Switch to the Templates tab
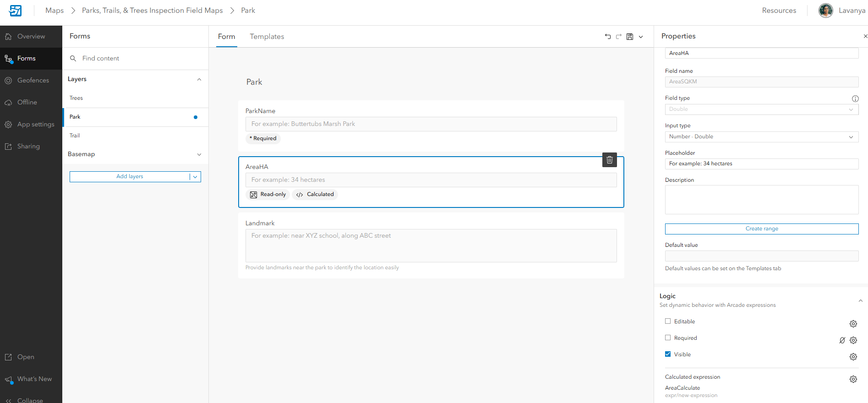 coord(267,37)
